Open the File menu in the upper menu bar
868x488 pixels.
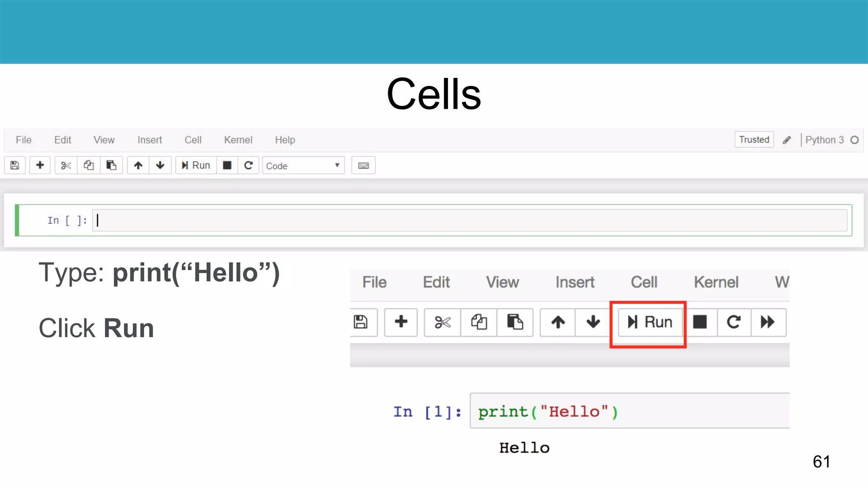[24, 140]
